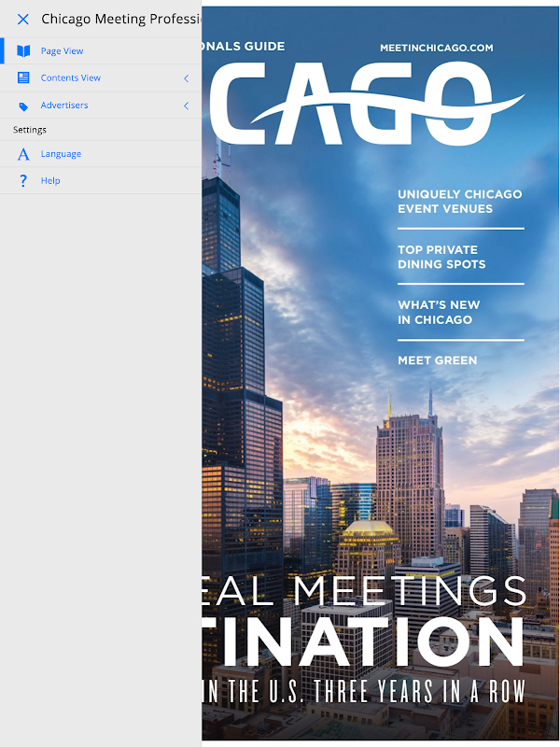560x747 pixels.
Task: Click MEETINCHICAGO.COM on the magazine cover
Action: (437, 48)
